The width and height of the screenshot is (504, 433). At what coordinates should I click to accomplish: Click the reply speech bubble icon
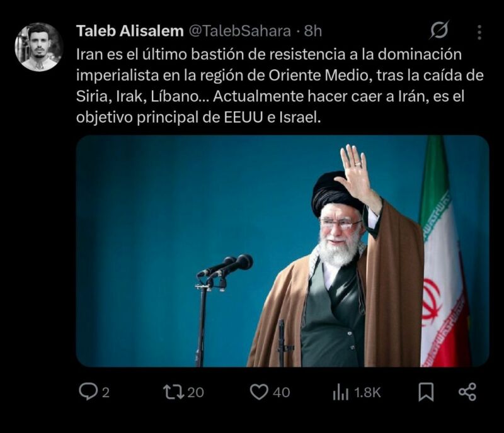point(88,392)
